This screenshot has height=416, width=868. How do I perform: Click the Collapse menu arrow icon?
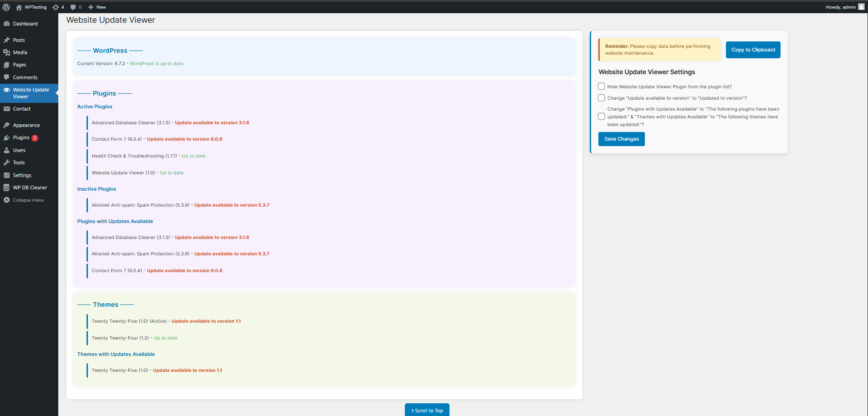(6, 200)
